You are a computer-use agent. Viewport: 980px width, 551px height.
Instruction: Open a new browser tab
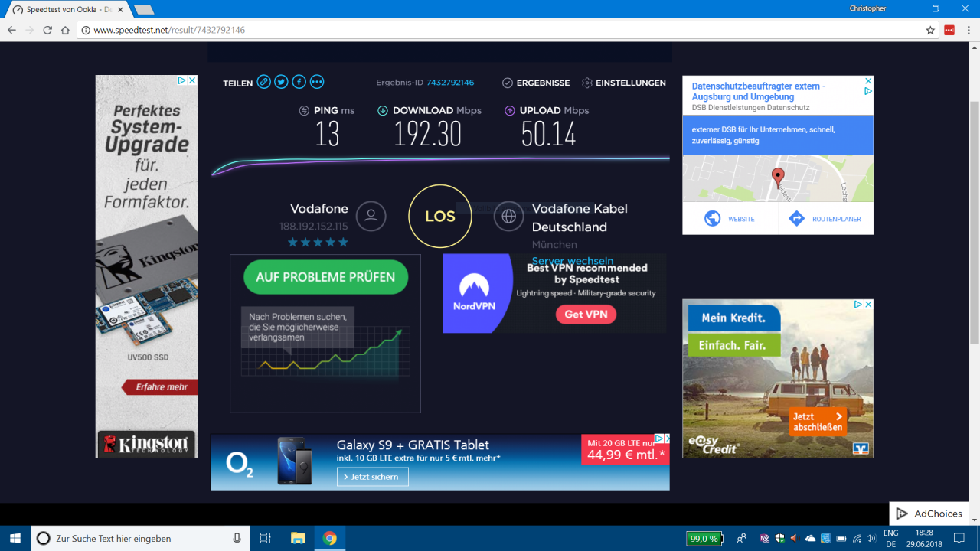pos(143,9)
